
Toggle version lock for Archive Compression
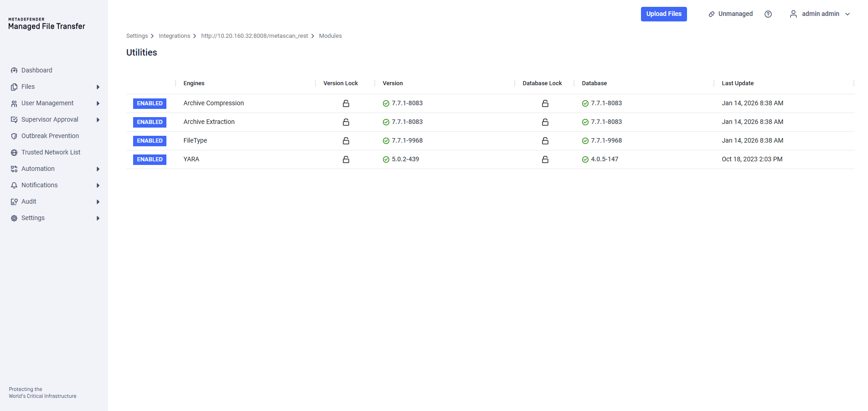coord(346,103)
